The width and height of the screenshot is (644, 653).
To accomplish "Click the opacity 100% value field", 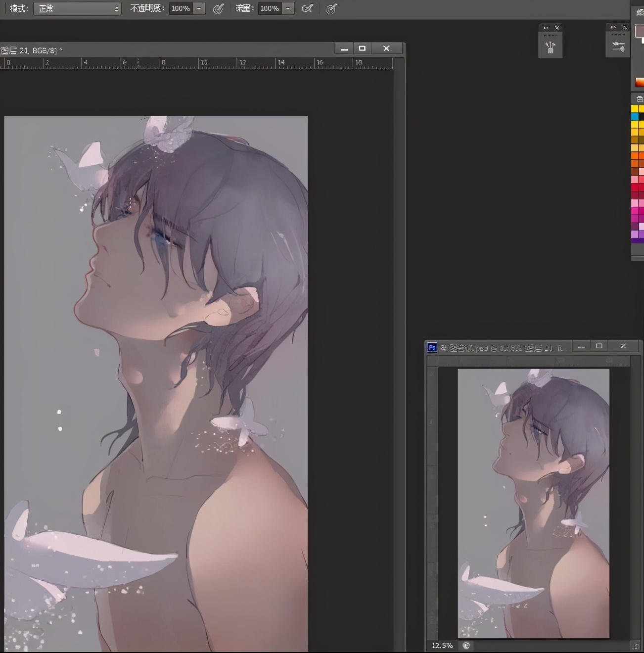I will click(x=181, y=8).
